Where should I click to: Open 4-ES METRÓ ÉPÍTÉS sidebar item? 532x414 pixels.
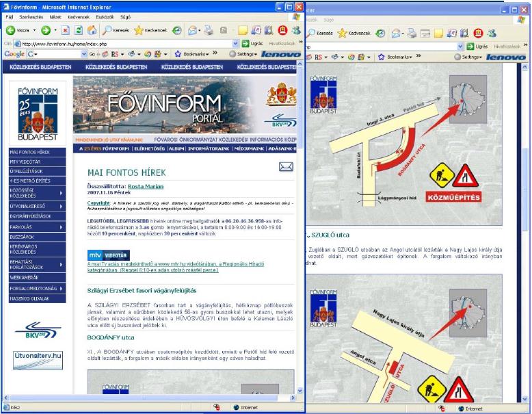click(x=38, y=181)
